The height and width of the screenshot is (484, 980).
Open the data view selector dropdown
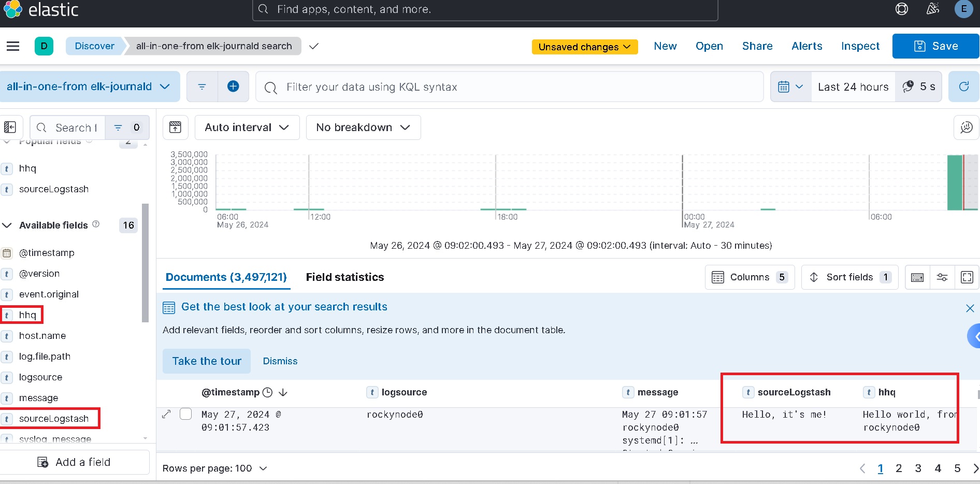(x=89, y=87)
